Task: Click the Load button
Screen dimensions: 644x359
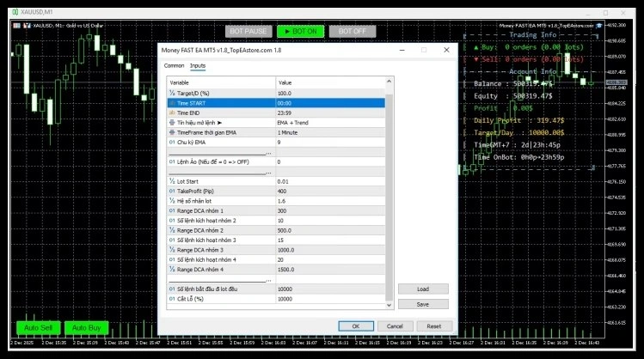Action: click(x=423, y=289)
